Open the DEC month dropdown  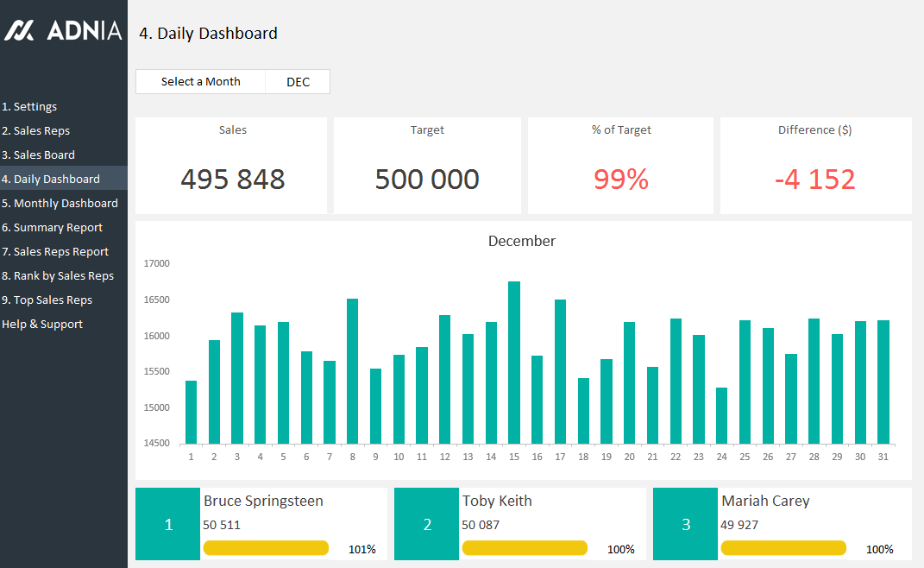click(x=298, y=82)
